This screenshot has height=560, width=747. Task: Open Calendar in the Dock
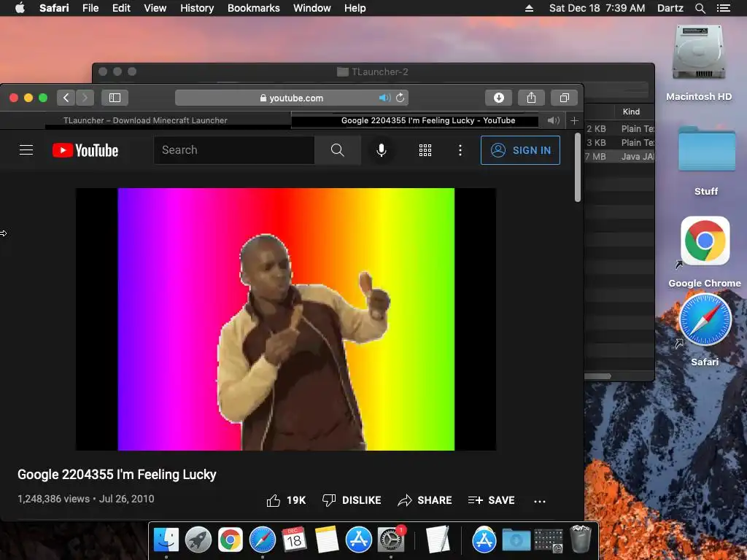click(x=295, y=540)
